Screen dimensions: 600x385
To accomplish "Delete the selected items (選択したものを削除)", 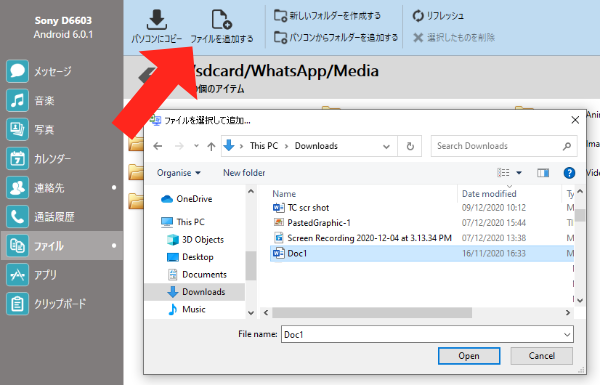I will pyautogui.click(x=454, y=38).
